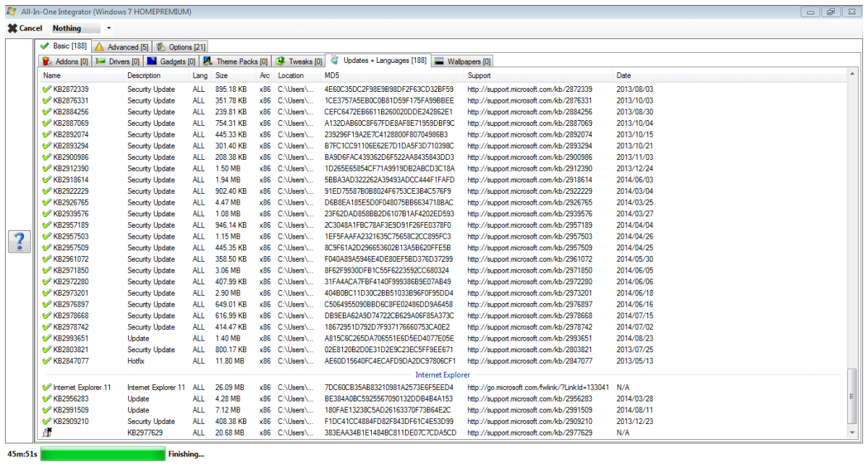Click the Theme Packs tab icon
The width and height of the screenshot is (868, 468).
click(x=208, y=61)
